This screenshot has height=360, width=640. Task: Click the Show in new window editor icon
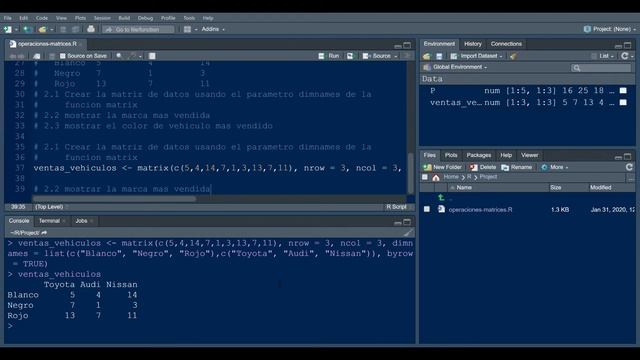37,56
